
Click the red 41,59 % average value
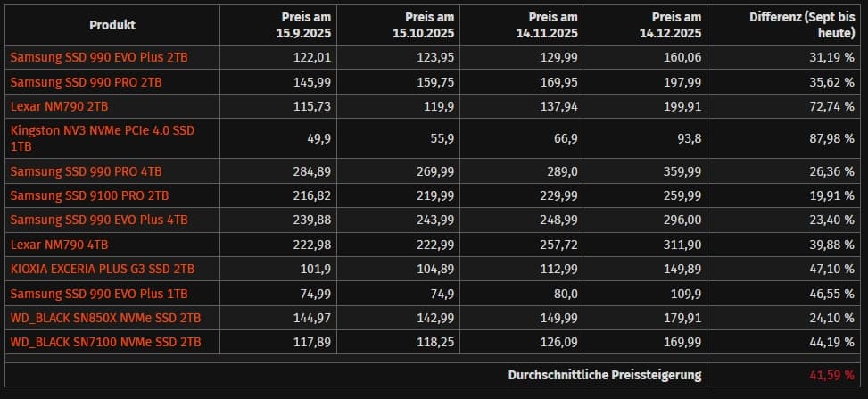pos(831,375)
